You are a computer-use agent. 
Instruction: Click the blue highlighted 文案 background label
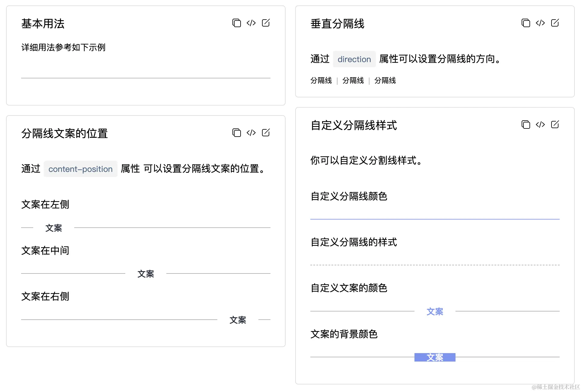(435, 357)
